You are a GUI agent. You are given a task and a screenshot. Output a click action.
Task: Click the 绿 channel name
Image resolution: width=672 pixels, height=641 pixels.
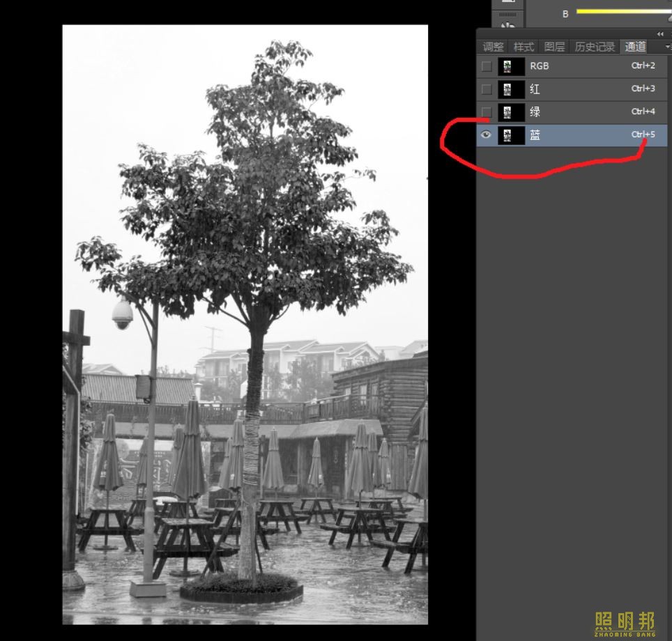pyautogui.click(x=535, y=112)
